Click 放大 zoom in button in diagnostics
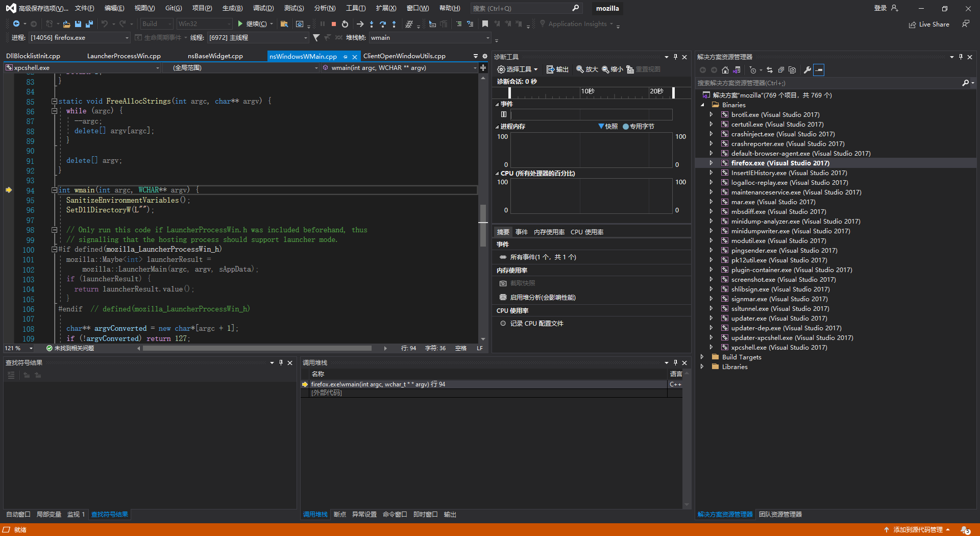The height and width of the screenshot is (536, 980). (587, 69)
